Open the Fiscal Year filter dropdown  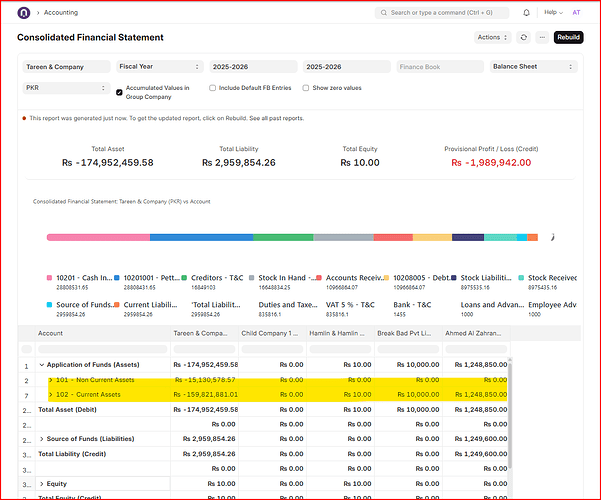click(160, 67)
